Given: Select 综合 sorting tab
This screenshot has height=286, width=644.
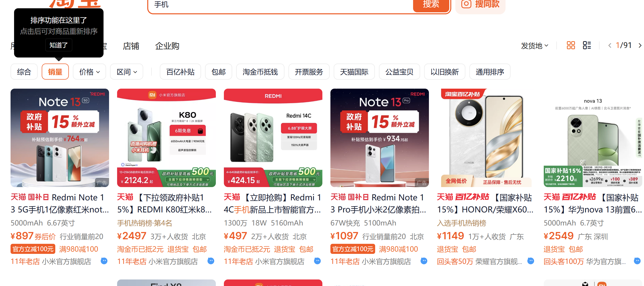Looking at the screenshot, I should (24, 72).
